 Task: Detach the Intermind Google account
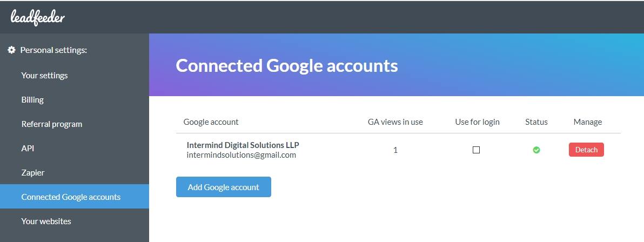(586, 150)
